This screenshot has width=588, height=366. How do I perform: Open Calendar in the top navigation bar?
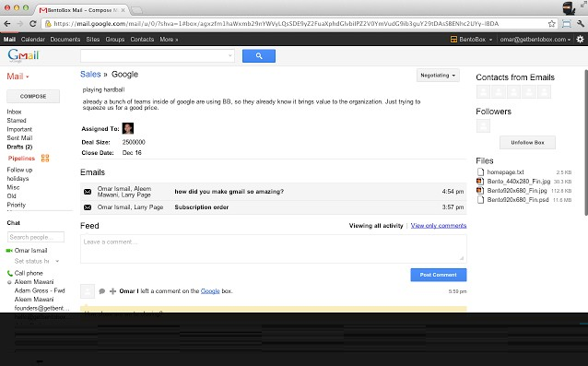tap(33, 40)
